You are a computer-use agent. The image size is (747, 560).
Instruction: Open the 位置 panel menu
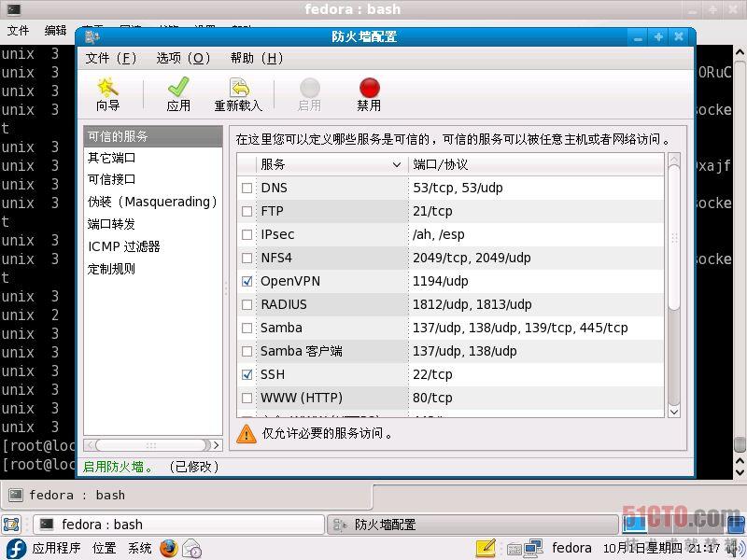pos(104,548)
